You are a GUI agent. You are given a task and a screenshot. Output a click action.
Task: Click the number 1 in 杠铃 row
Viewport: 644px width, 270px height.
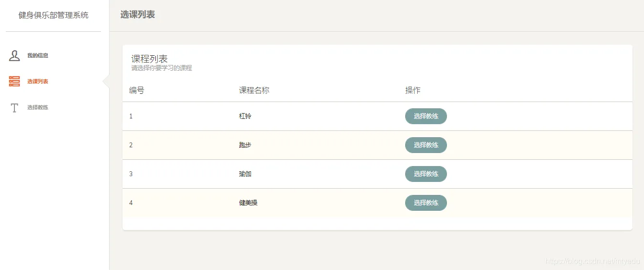(131, 116)
